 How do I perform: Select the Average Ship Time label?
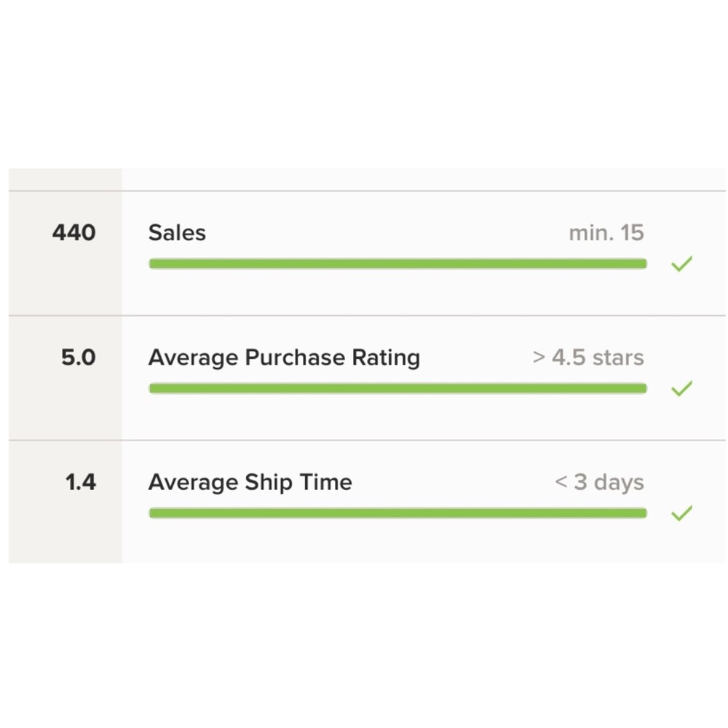(x=250, y=482)
